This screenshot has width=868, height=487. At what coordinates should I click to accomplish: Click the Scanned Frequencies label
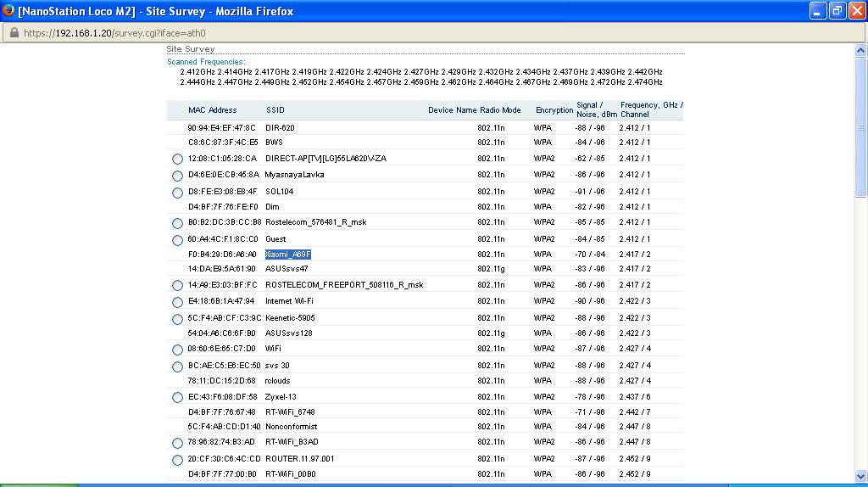[206, 62]
